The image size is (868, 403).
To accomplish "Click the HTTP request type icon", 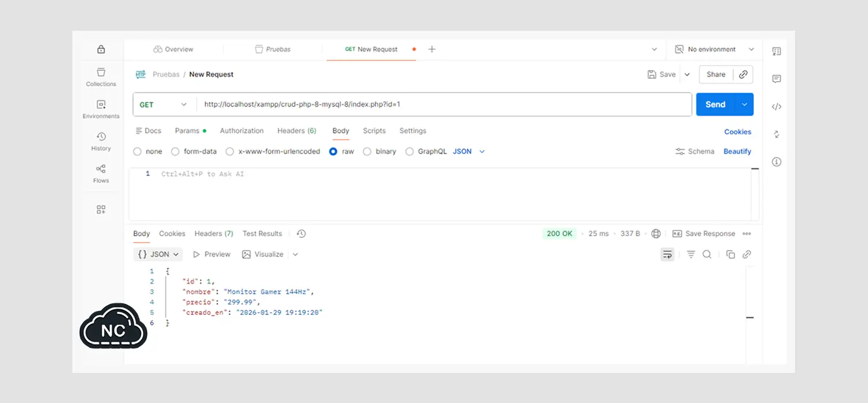I will (x=141, y=74).
